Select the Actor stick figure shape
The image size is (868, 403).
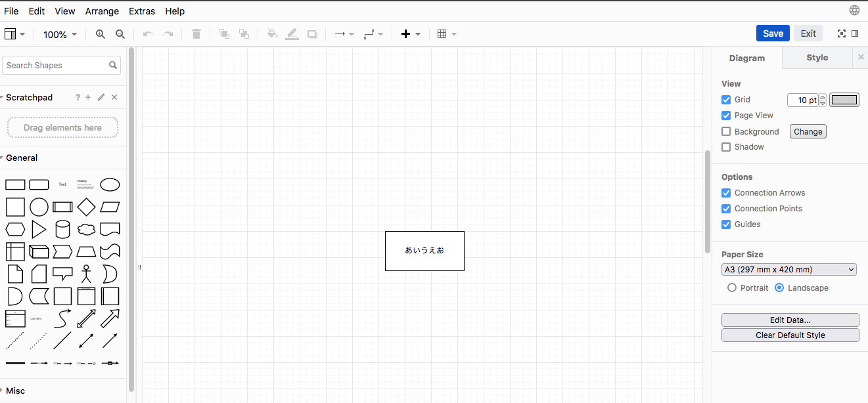coord(86,274)
